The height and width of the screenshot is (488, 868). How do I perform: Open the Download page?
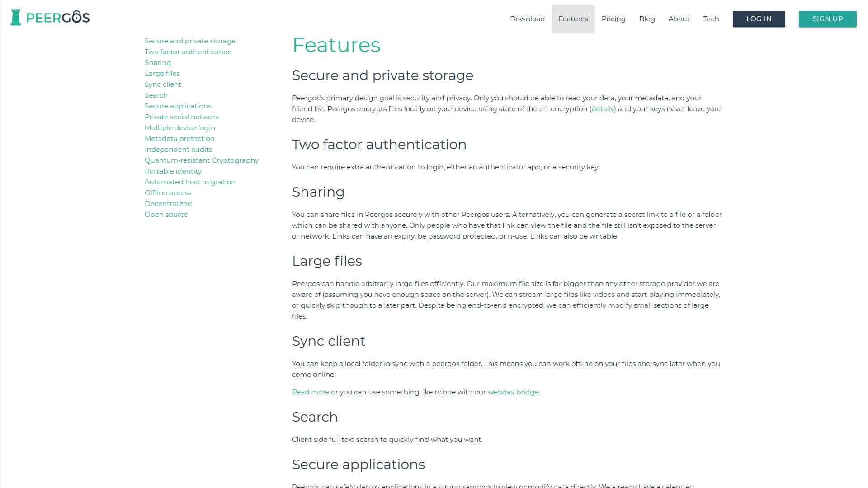click(x=527, y=19)
